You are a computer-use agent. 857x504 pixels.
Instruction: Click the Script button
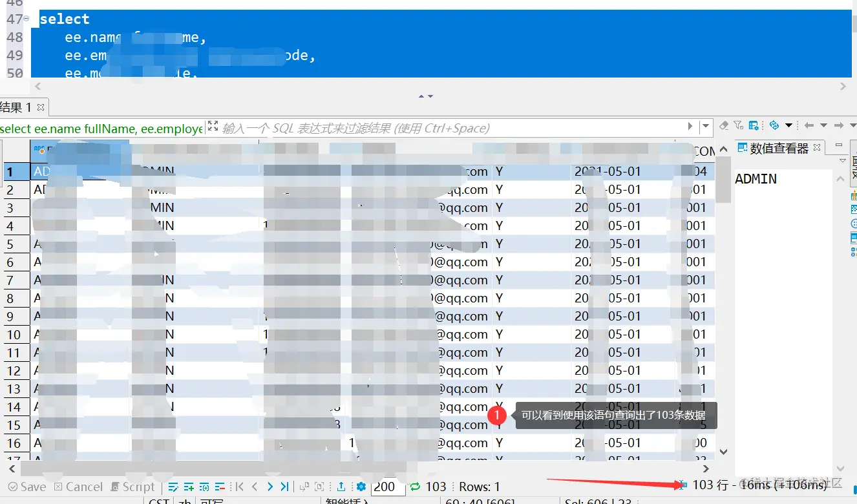coord(132,487)
